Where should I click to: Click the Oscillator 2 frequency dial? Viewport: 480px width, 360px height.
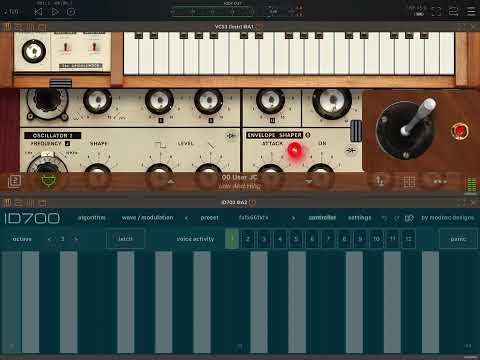pyautogui.click(x=47, y=164)
